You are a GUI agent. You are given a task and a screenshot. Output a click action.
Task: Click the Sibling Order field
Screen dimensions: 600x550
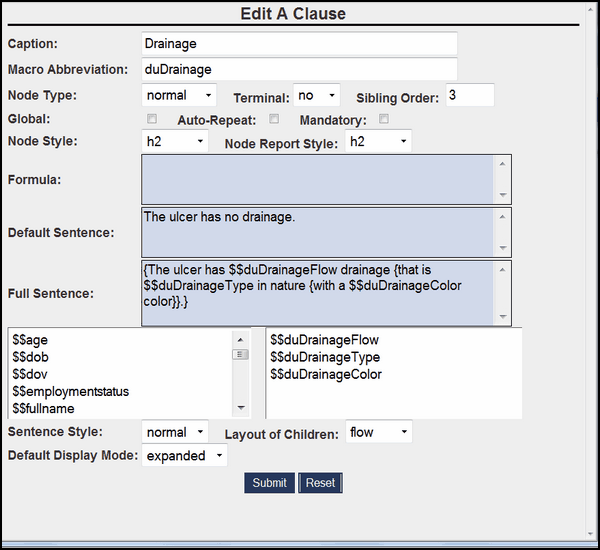(x=469, y=96)
